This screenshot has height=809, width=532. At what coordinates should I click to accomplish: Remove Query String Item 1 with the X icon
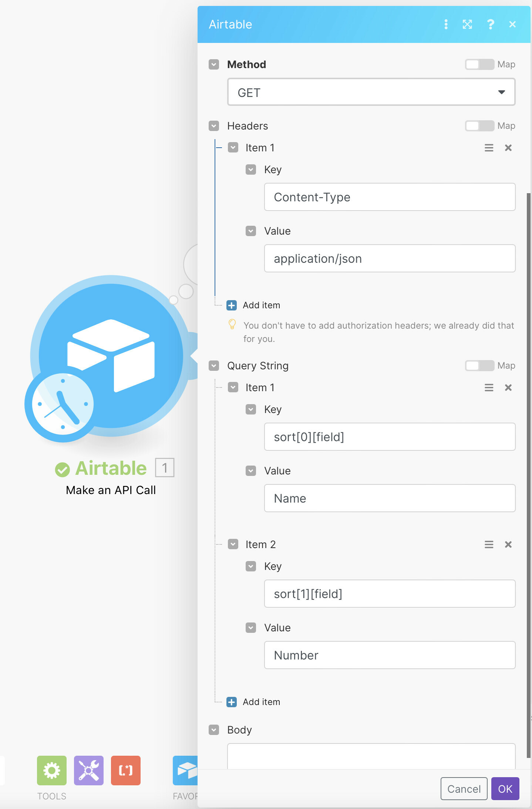coord(508,387)
